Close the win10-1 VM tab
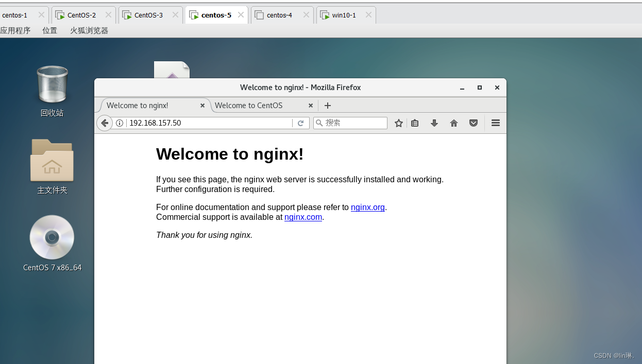The width and height of the screenshot is (642, 364). pos(368,15)
